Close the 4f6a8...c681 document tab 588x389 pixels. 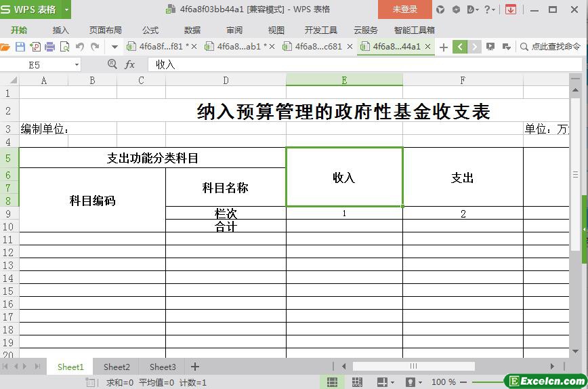(350, 47)
